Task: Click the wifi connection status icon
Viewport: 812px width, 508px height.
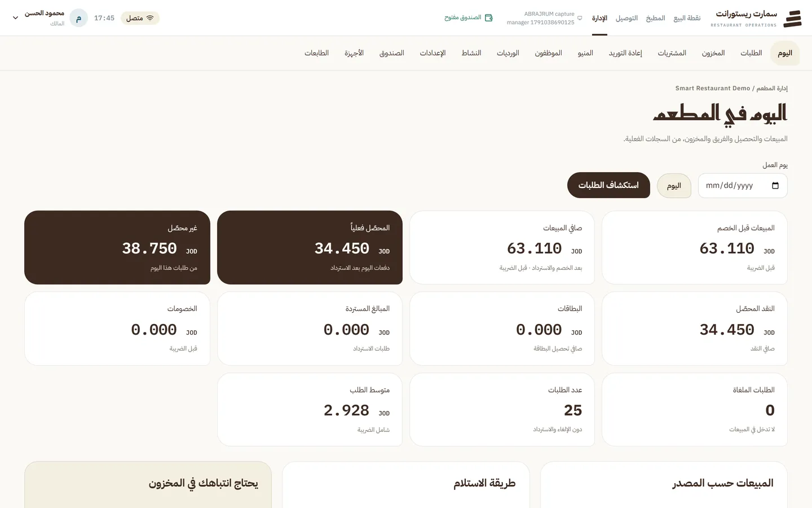Action: click(x=150, y=18)
